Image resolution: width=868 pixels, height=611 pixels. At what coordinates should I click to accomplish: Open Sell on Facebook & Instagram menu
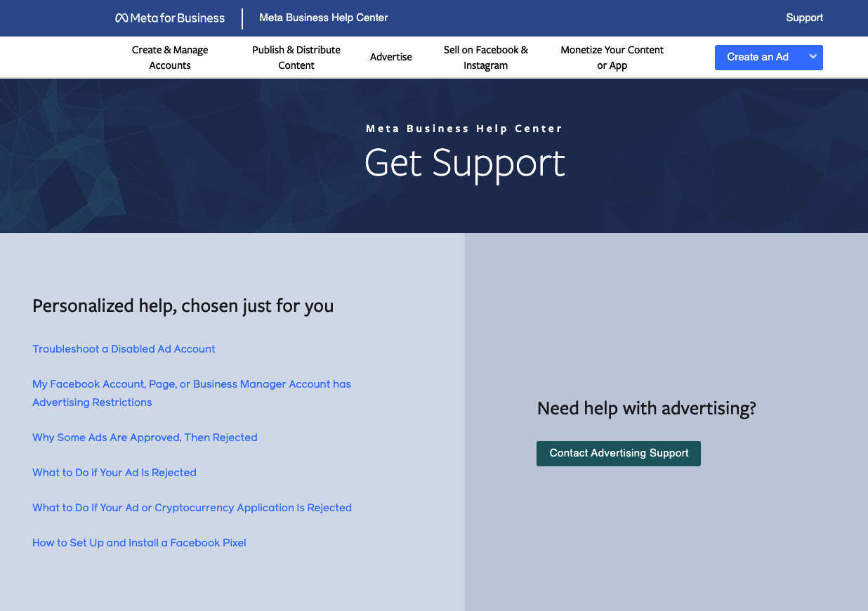tap(486, 58)
